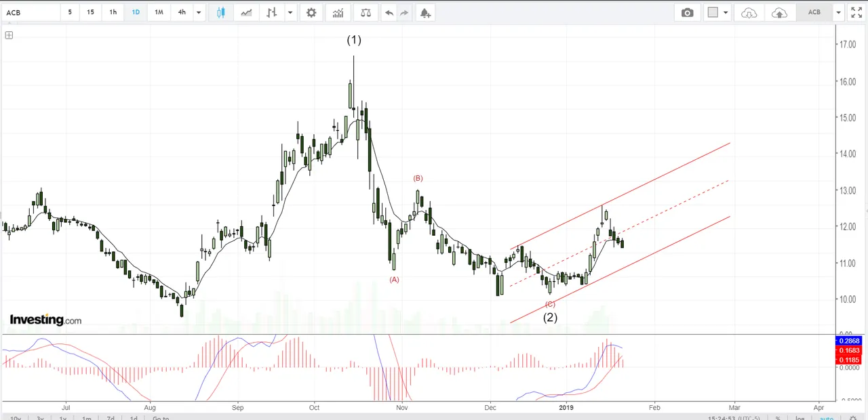
Task: Open dropdown next to ACB layout button
Action: pyautogui.click(x=839, y=12)
